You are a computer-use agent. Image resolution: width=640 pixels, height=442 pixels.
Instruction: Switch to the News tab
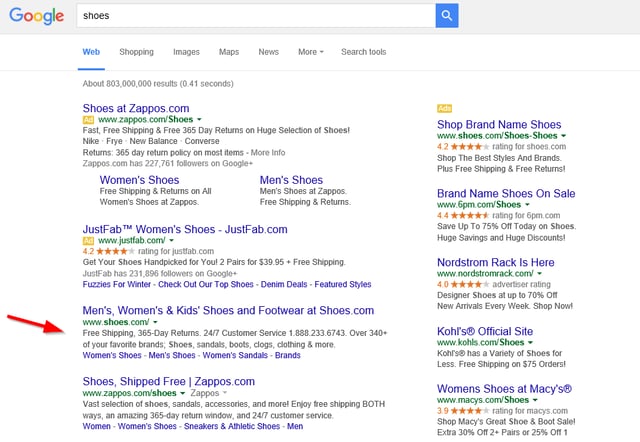(x=269, y=52)
